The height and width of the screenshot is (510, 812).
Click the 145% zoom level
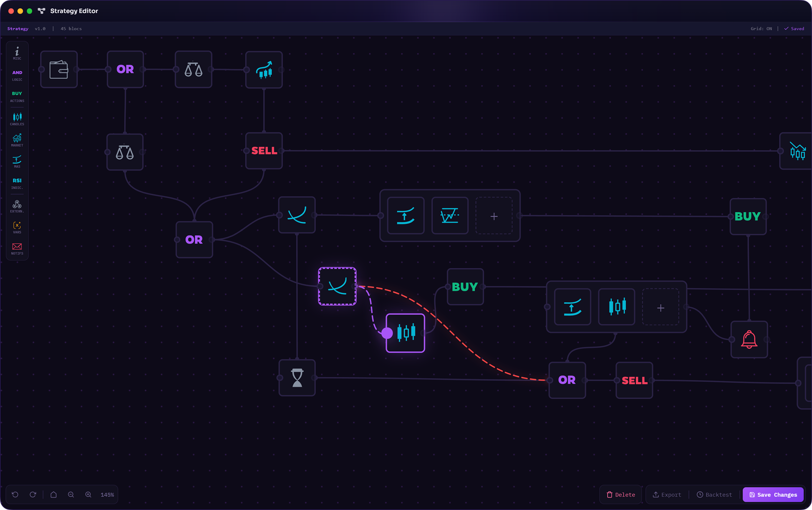tap(107, 495)
